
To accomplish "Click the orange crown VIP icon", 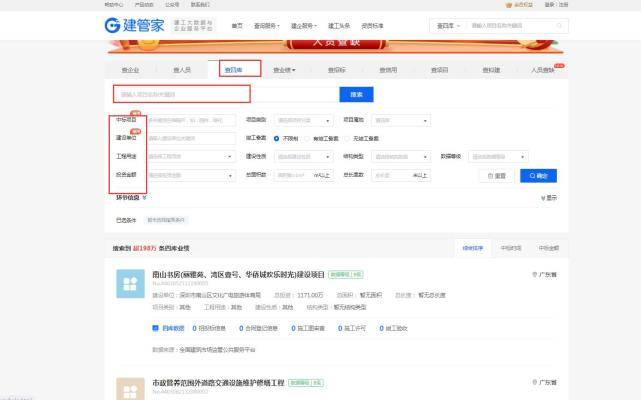I will [x=509, y=5].
